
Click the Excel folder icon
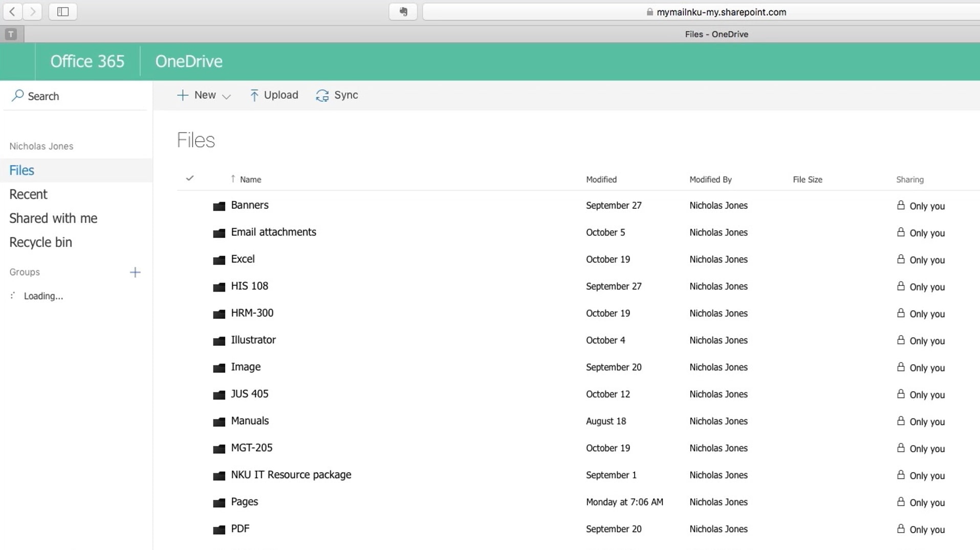pos(219,260)
